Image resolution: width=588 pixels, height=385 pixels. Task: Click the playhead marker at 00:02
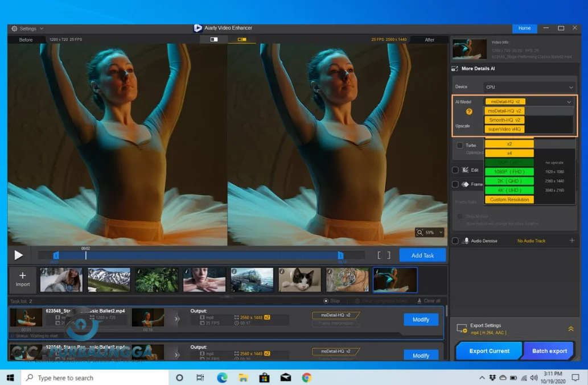[x=85, y=255]
